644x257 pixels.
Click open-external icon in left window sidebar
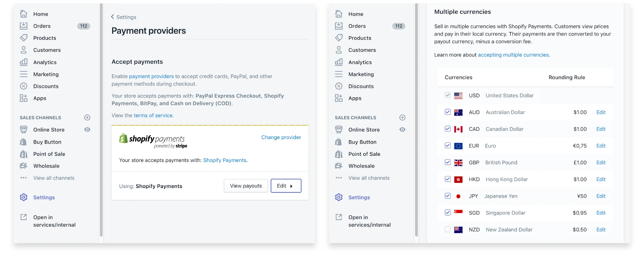point(24,217)
